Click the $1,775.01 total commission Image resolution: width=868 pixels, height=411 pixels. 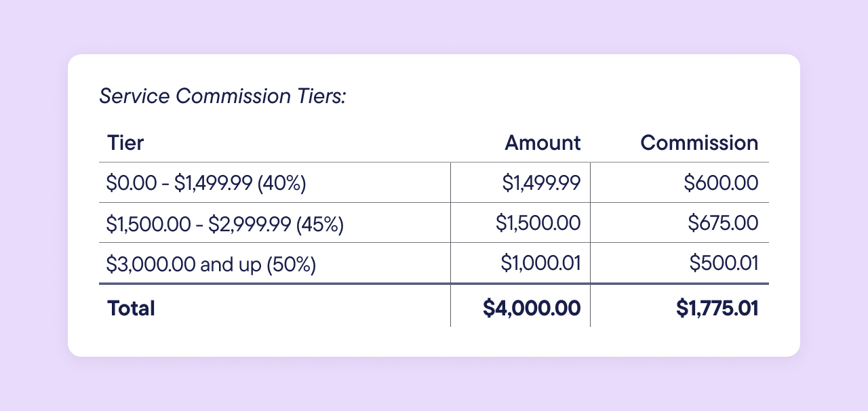[x=717, y=309]
